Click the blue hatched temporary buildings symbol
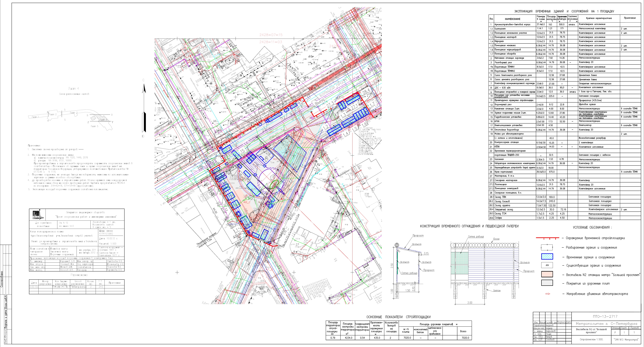 click(547, 257)
